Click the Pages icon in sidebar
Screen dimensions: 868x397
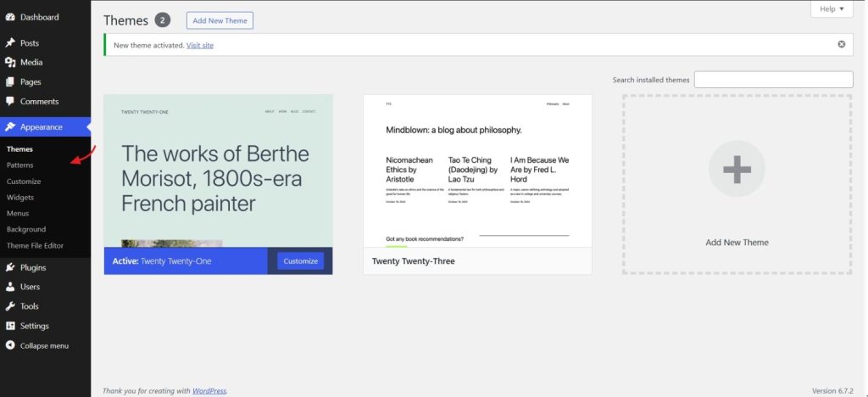(x=10, y=82)
